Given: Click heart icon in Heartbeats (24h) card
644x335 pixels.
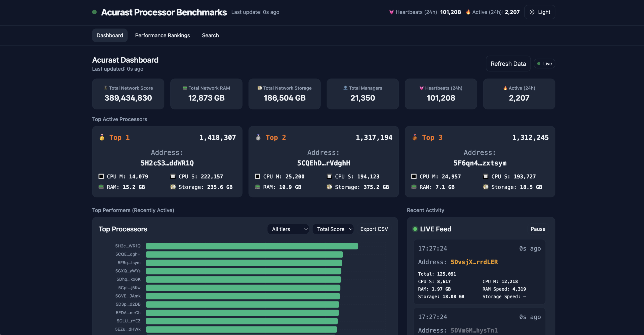Looking at the screenshot, I should tap(422, 88).
